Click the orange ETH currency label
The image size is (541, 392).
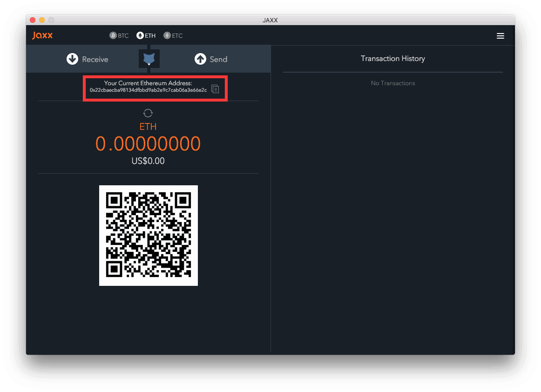148,127
